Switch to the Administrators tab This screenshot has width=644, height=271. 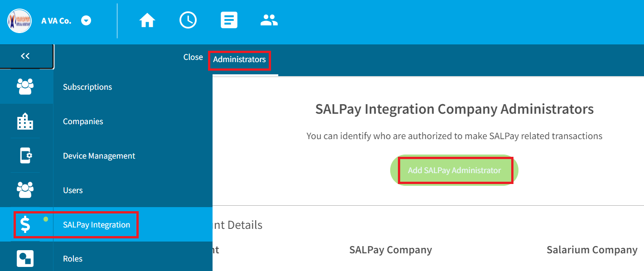pos(239,60)
